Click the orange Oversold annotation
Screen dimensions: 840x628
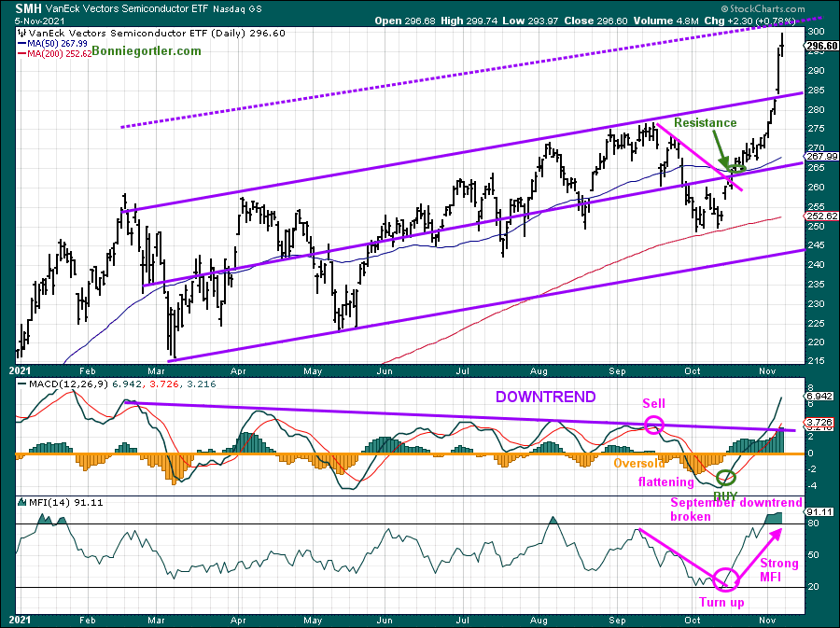[639, 463]
